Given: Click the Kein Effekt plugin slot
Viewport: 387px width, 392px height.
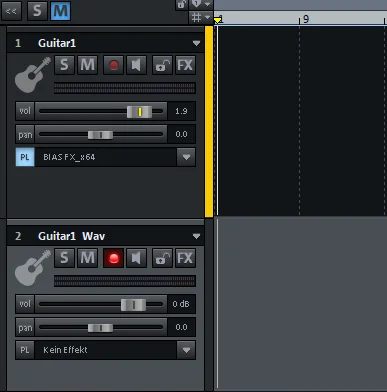Looking at the screenshot, I should [105, 350].
